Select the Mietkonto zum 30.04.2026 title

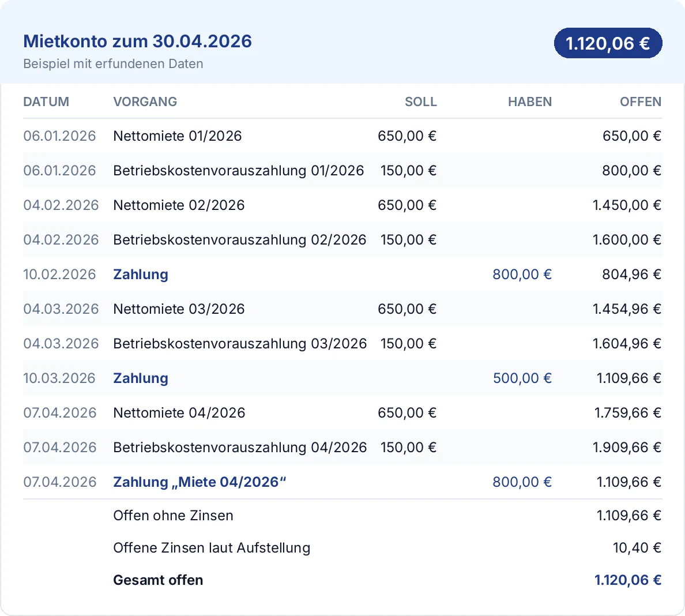(137, 41)
